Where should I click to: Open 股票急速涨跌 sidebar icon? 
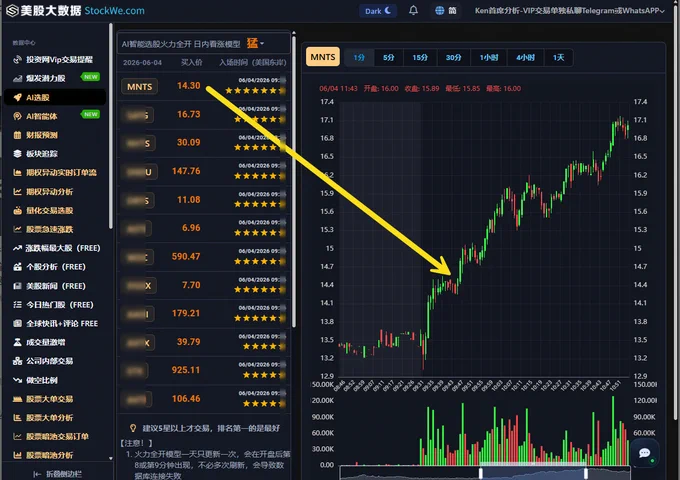point(17,229)
